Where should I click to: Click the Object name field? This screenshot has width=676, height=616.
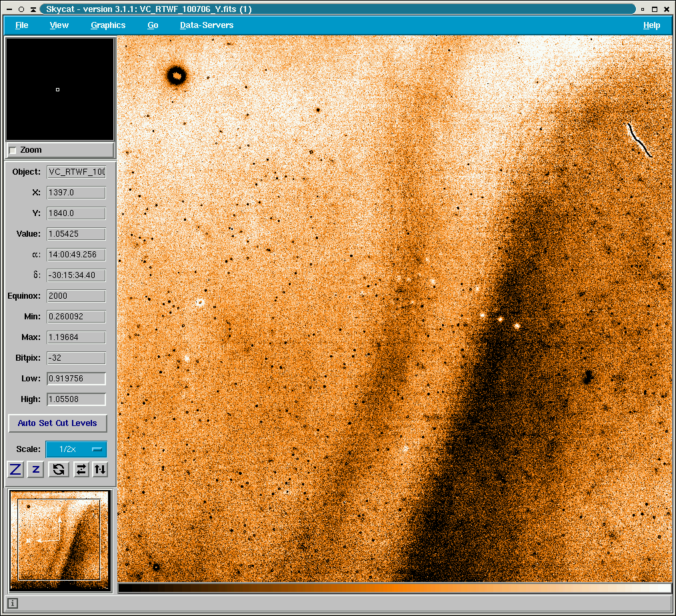pos(76,172)
